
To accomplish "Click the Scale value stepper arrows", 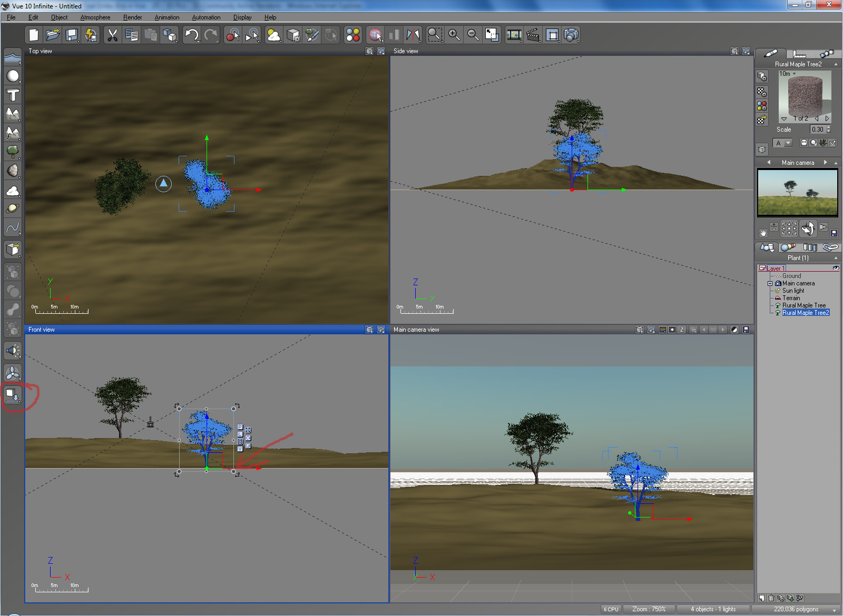I will 829,129.
